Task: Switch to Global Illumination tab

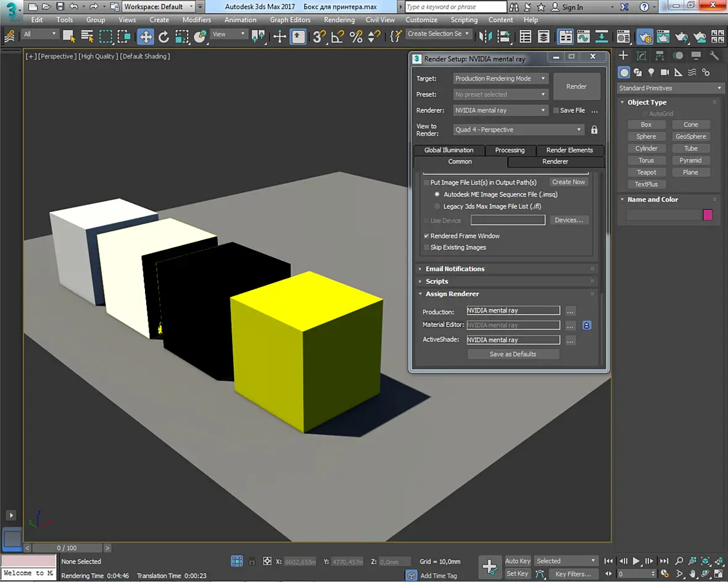Action: [449, 150]
